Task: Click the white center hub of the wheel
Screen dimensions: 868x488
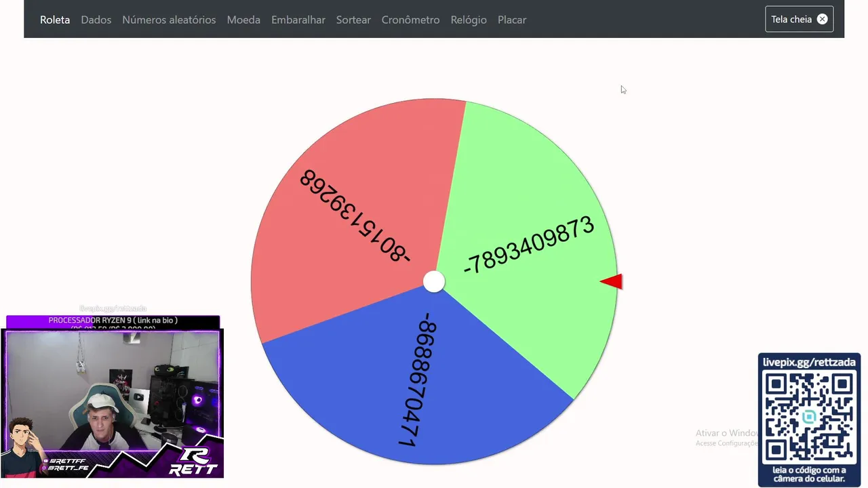Action: [x=434, y=281]
